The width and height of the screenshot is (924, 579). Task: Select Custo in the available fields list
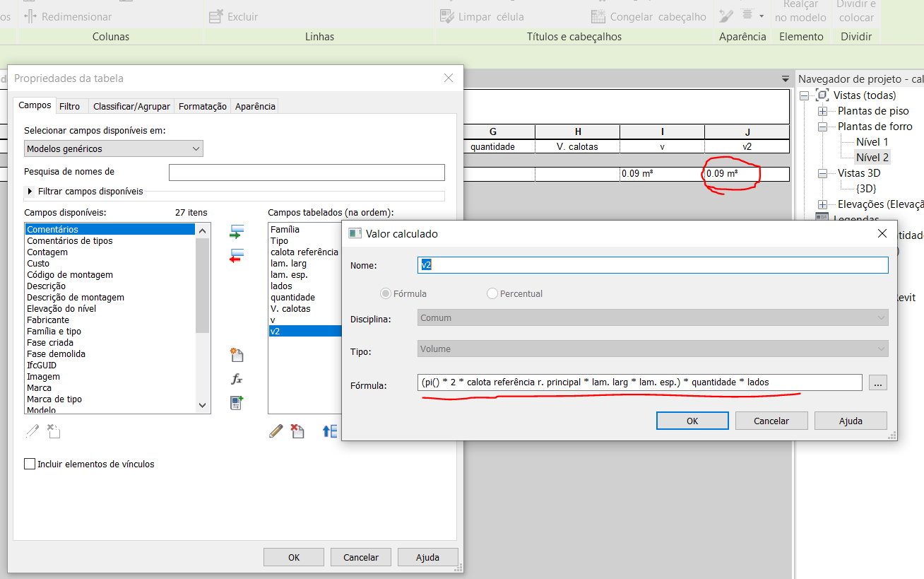[x=38, y=264]
